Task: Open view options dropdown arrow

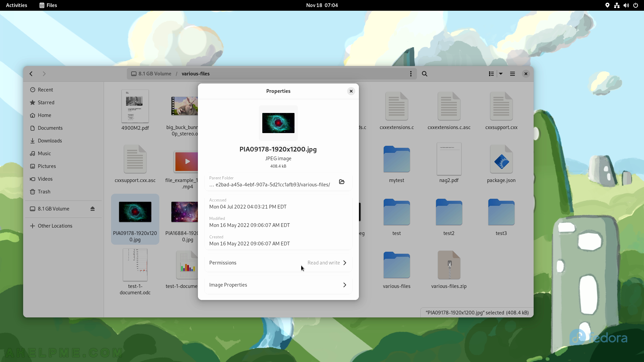Action: click(501, 74)
